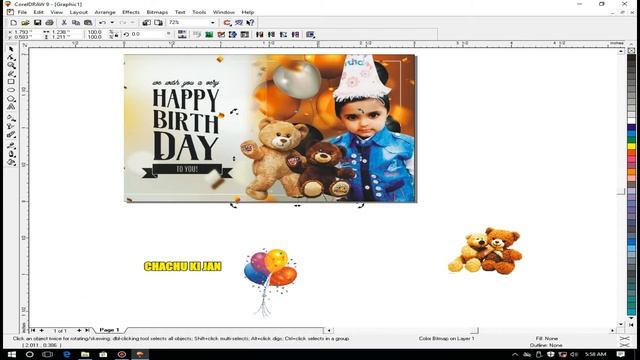The image size is (640, 360).
Task: Select the Interactive Fill tool
Action: tap(11, 118)
